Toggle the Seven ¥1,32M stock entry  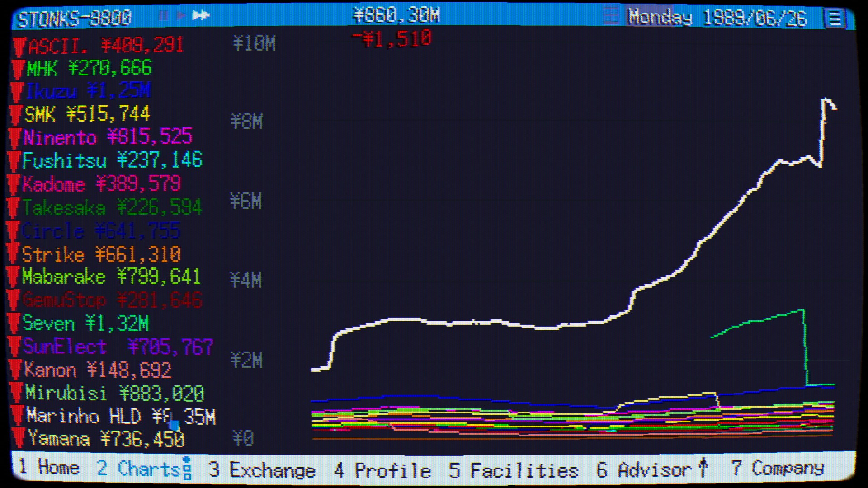(85, 324)
